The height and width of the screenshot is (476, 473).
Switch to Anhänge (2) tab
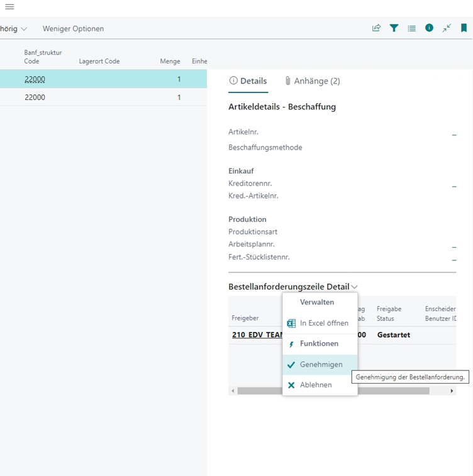coord(312,81)
